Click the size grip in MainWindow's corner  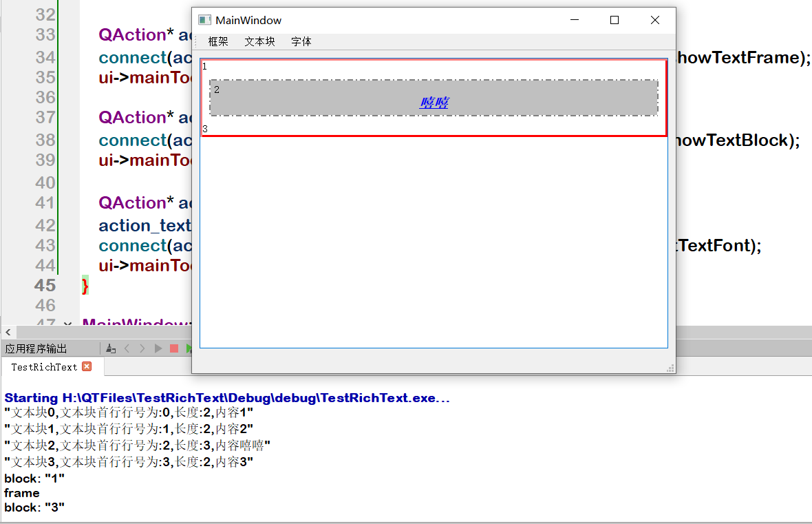point(670,368)
